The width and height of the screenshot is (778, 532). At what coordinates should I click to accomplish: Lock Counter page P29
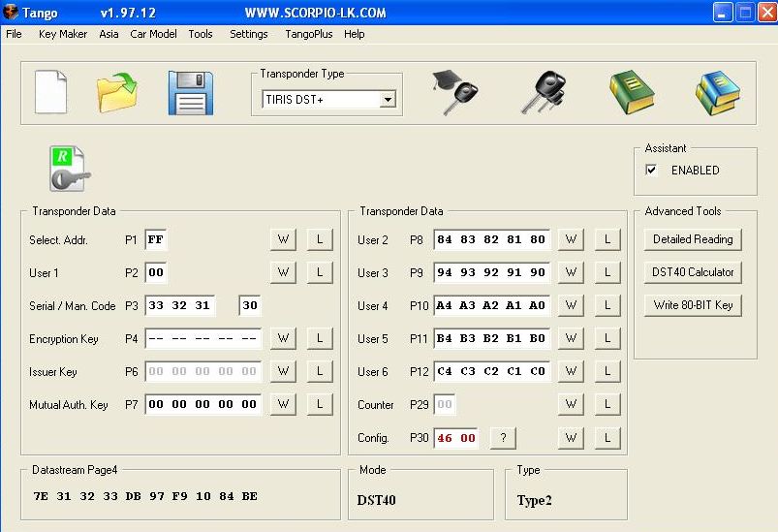607,404
